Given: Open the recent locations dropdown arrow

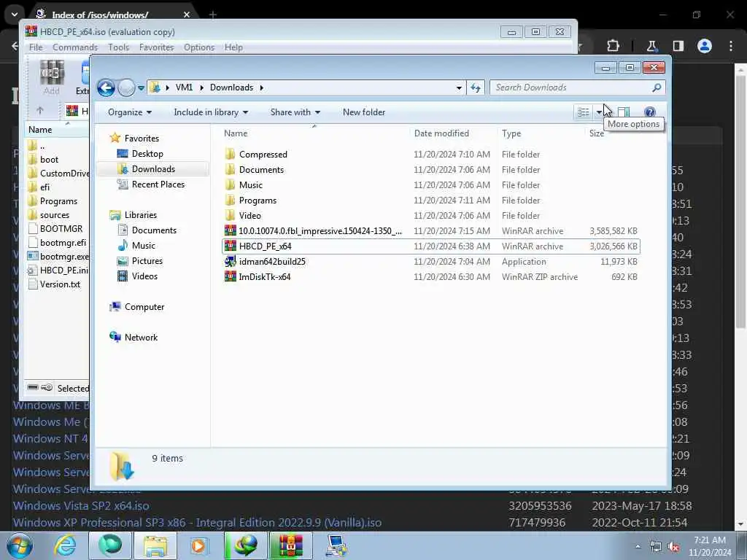Looking at the screenshot, I should tap(141, 88).
